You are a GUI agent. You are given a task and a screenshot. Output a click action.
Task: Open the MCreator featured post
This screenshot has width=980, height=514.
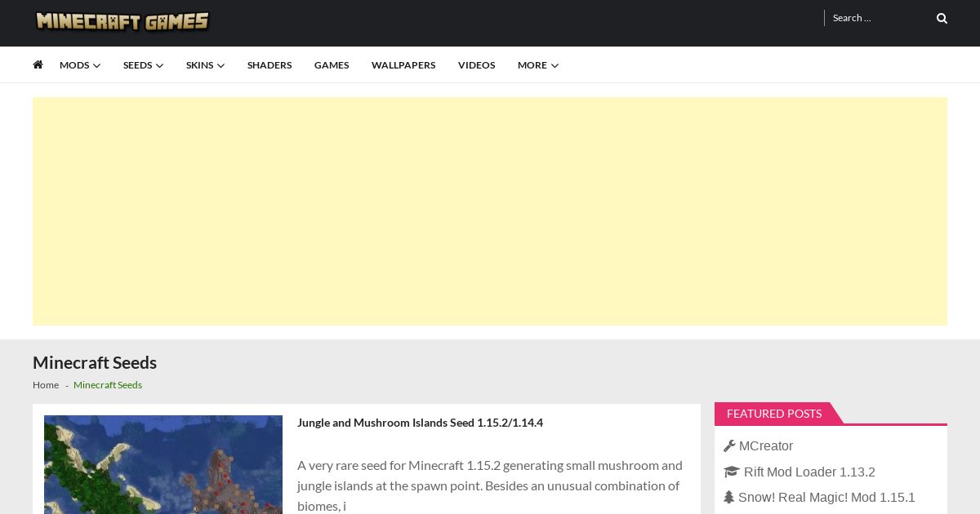coord(766,446)
